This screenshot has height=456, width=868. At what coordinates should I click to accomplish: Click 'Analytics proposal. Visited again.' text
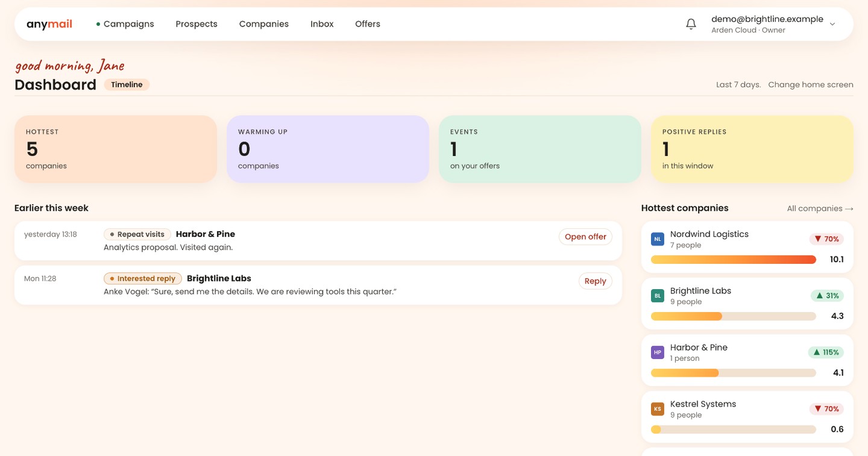(x=168, y=247)
